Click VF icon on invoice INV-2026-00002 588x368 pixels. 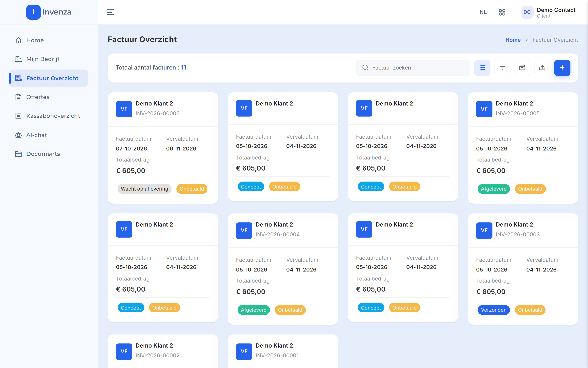(124, 351)
